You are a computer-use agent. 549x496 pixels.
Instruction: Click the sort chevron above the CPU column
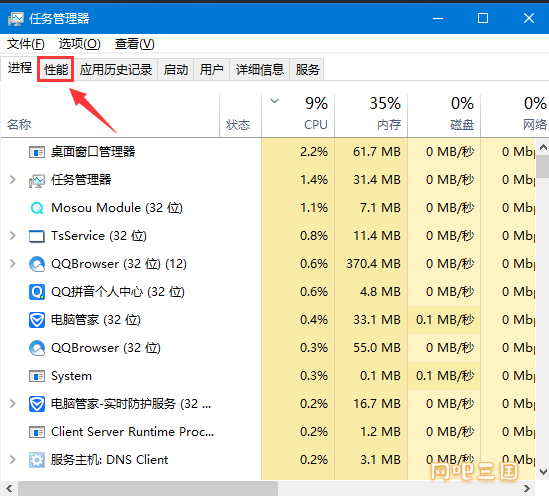tap(275, 101)
